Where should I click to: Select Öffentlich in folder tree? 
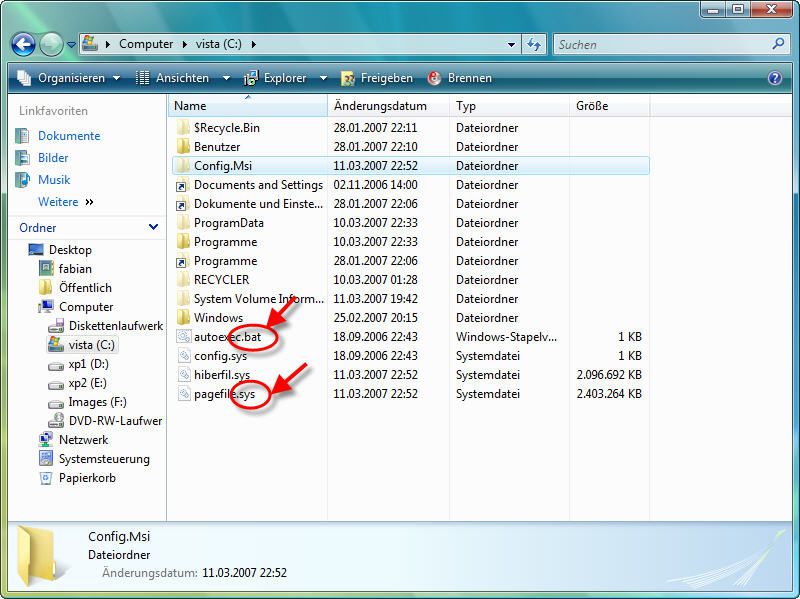pos(85,288)
